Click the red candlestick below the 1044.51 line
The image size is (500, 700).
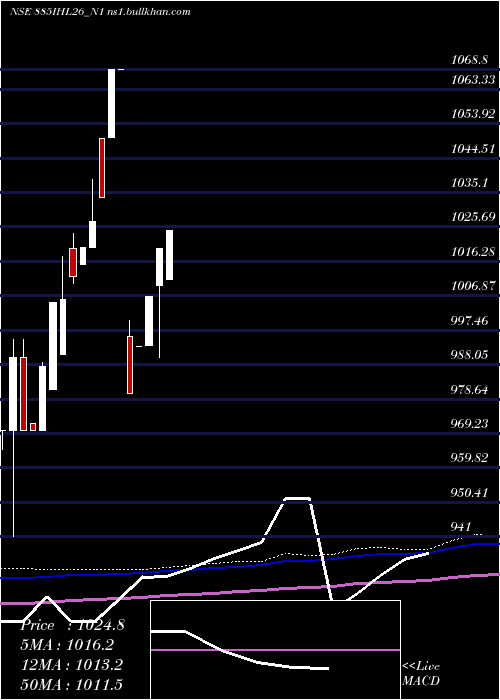[102, 168]
